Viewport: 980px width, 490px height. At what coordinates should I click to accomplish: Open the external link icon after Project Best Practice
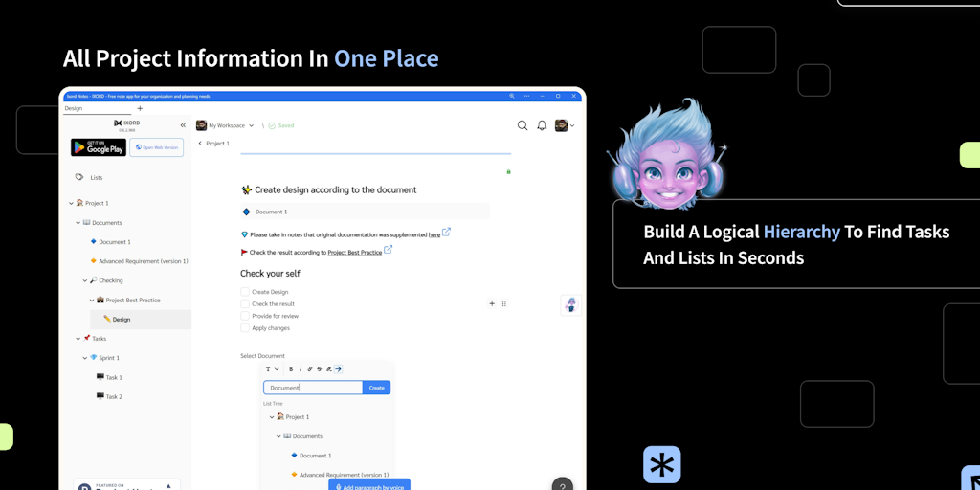[389, 250]
